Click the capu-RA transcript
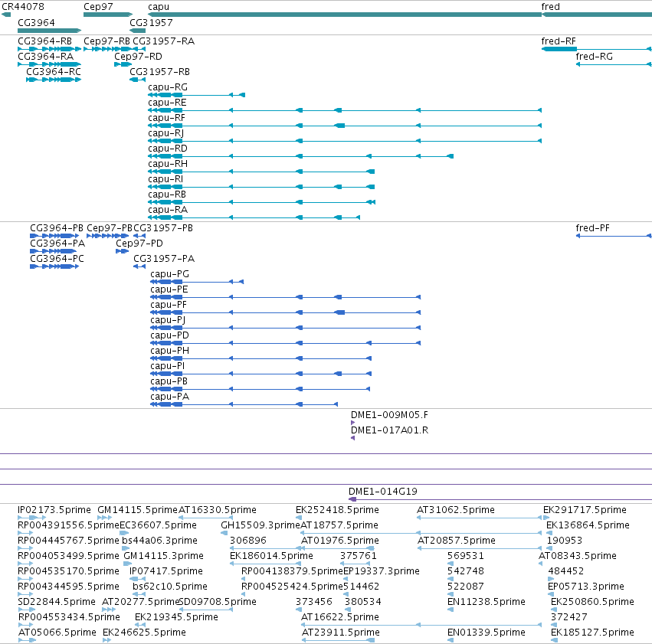652x644 pixels. click(x=254, y=217)
